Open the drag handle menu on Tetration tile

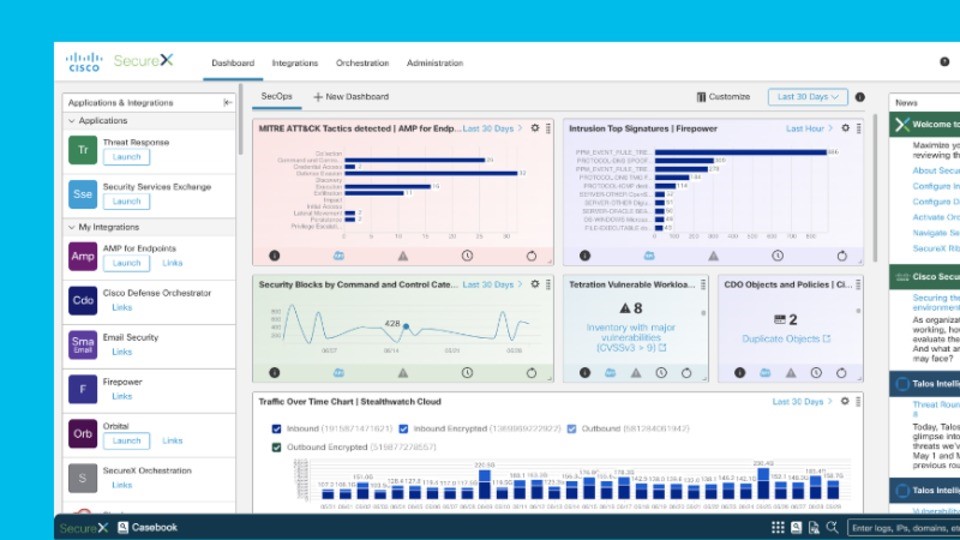[x=703, y=285]
